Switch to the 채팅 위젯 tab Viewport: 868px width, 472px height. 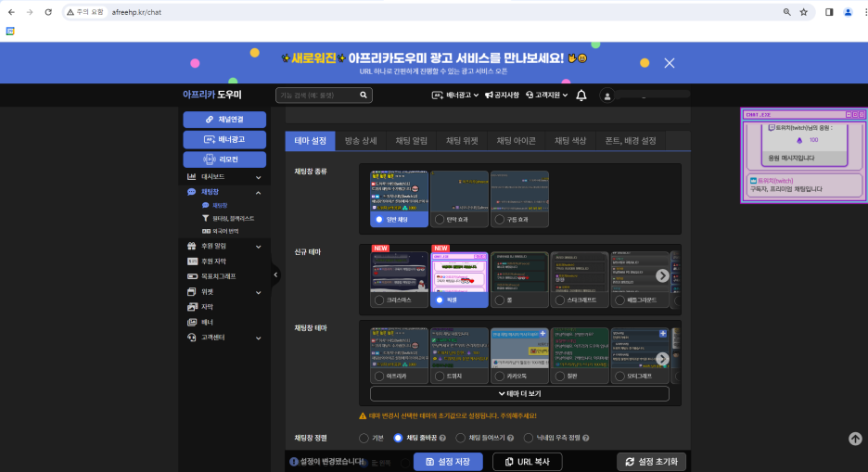pos(462,141)
